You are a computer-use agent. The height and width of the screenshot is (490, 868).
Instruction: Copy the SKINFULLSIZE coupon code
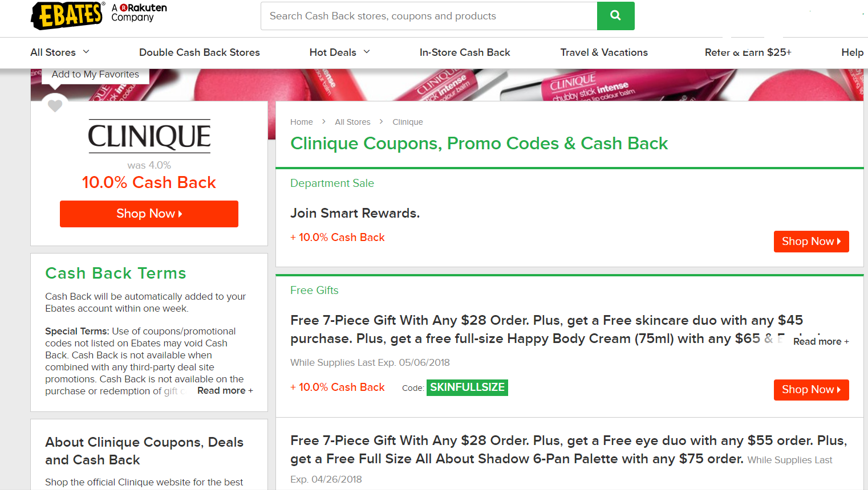click(x=467, y=387)
